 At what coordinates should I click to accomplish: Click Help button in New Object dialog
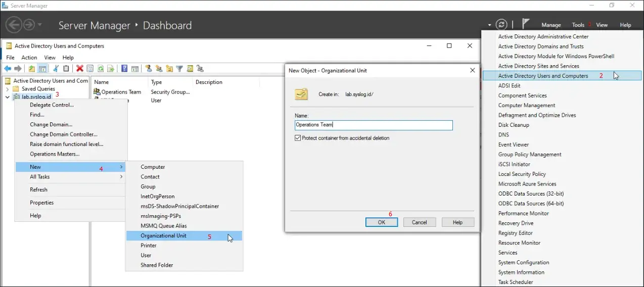point(458,222)
